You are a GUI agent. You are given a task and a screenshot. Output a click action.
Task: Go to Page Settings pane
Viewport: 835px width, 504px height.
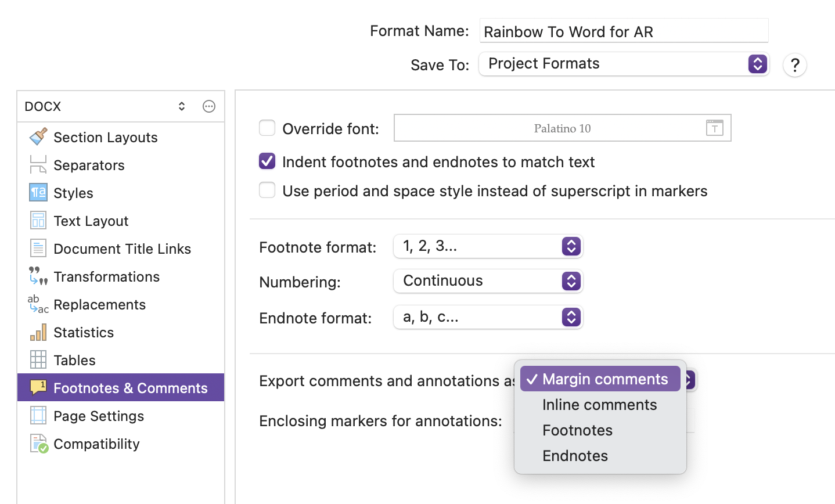(x=121, y=416)
